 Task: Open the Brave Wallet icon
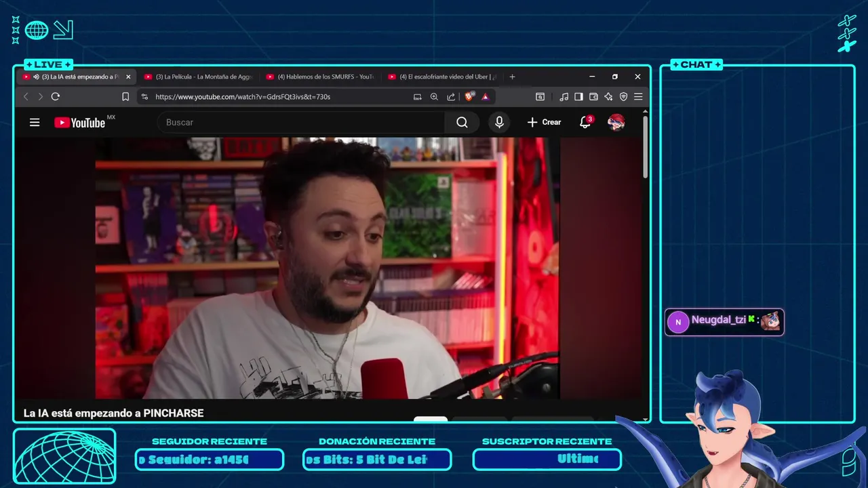coord(593,97)
